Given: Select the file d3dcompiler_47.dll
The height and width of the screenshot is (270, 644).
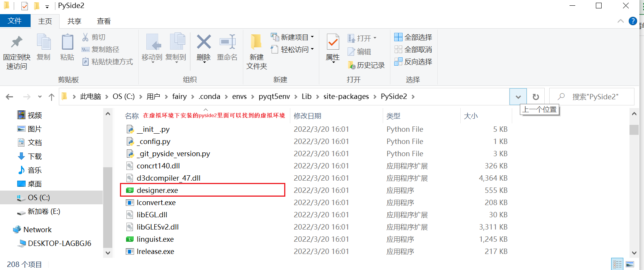Looking at the screenshot, I should pyautogui.click(x=168, y=178).
